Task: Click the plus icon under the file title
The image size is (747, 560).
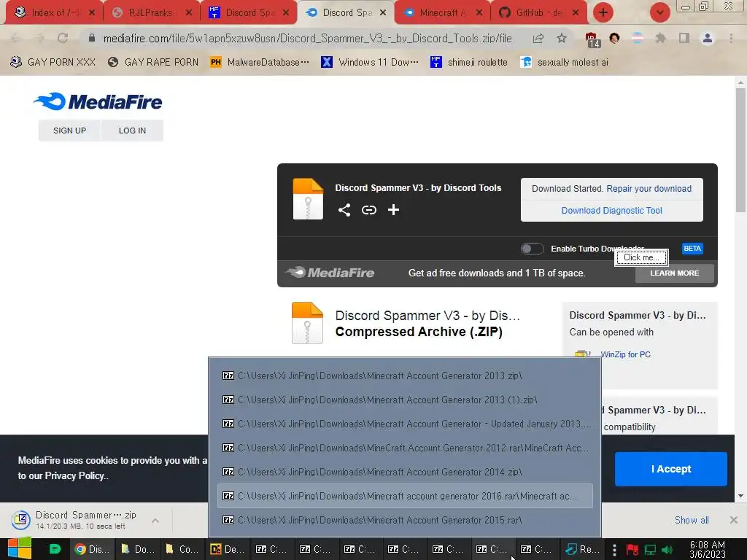Action: click(x=393, y=210)
